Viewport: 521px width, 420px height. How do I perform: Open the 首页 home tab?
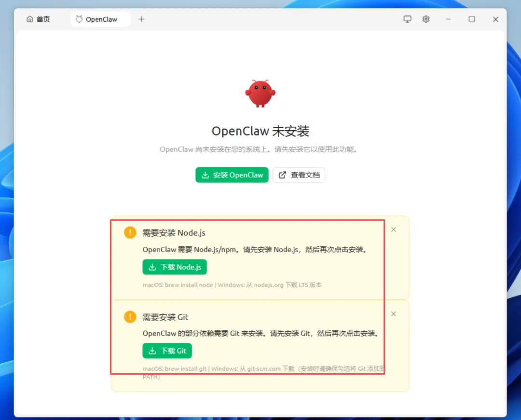(x=38, y=19)
